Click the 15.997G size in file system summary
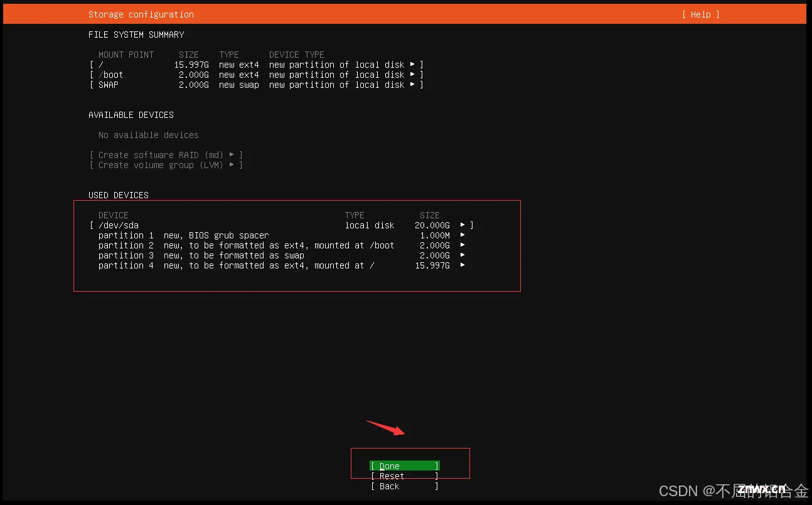 (x=191, y=65)
